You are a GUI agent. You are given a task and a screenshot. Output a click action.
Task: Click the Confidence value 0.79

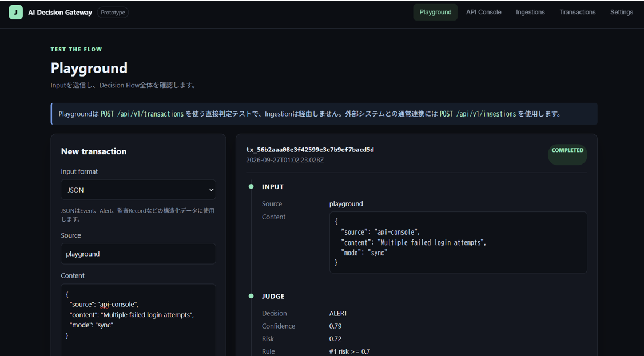pos(335,326)
